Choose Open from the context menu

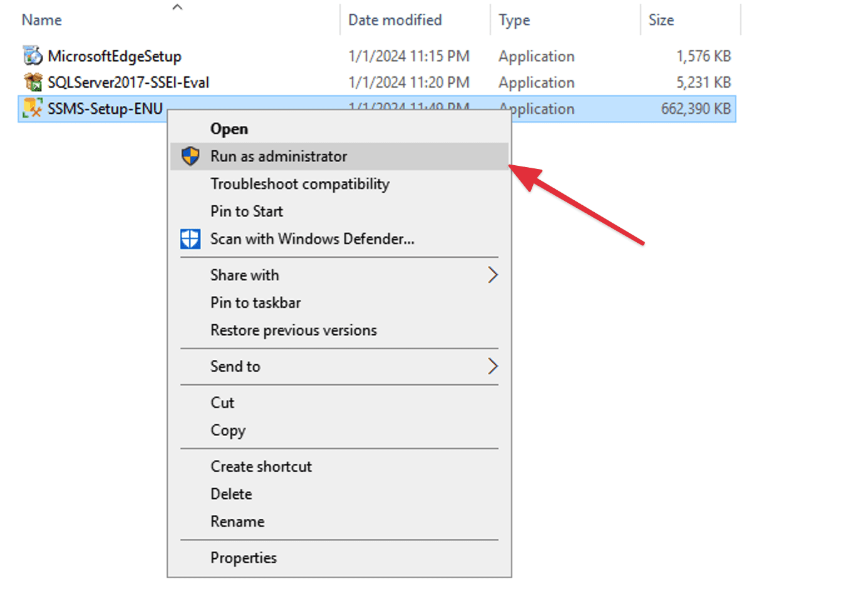229,129
